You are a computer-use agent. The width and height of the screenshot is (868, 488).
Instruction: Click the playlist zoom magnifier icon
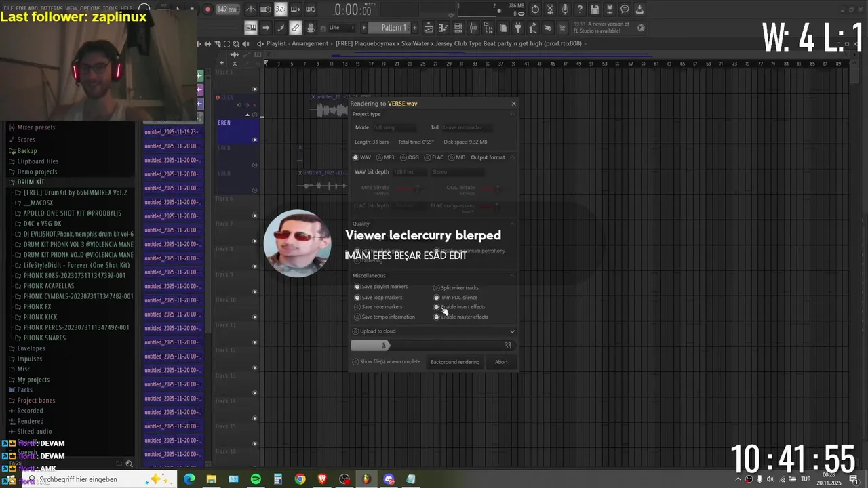[x=236, y=43]
